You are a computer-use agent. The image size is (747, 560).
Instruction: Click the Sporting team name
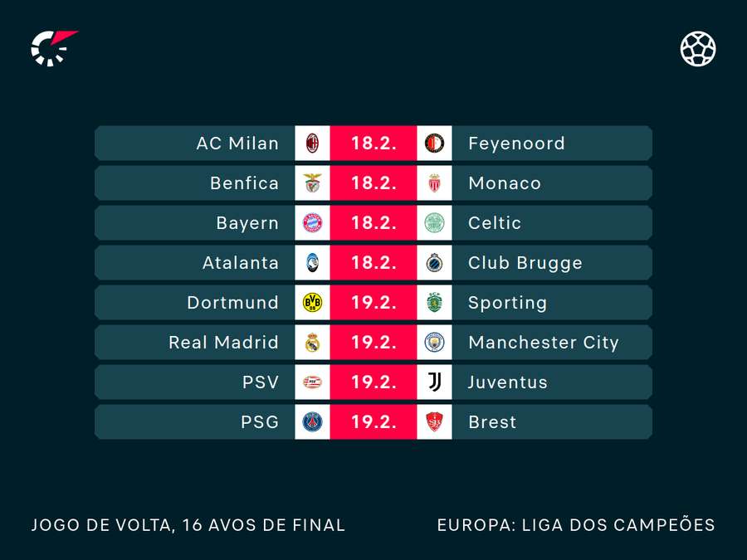click(x=507, y=304)
